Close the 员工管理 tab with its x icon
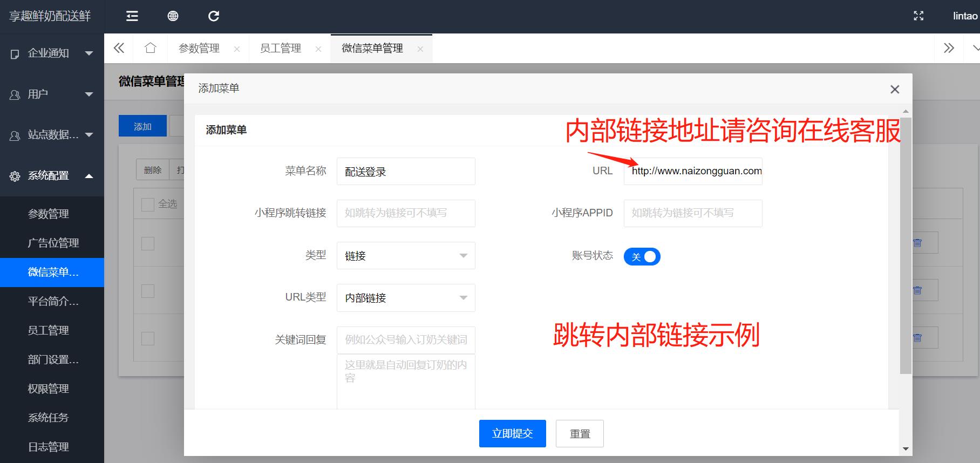Screen dimensions: 980x463 click(318, 49)
